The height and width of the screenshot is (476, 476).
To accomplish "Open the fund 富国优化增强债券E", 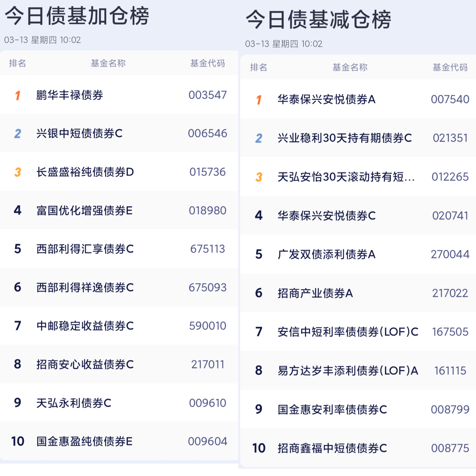I will [84, 211].
